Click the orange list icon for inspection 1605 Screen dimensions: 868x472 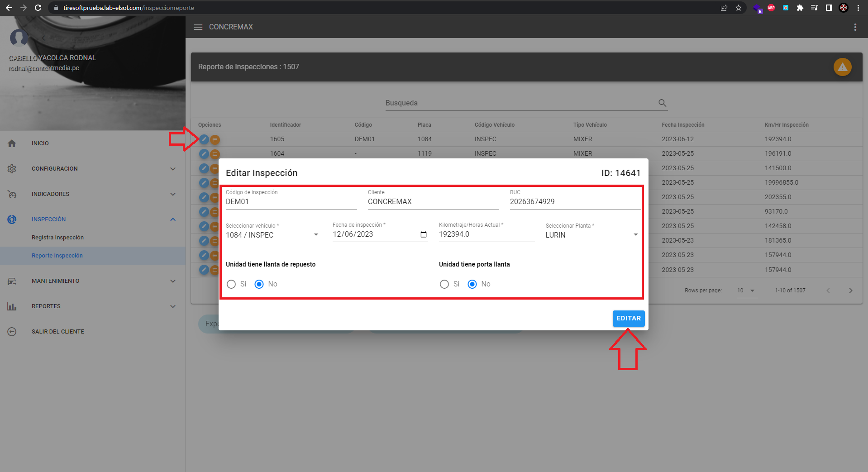(x=215, y=140)
